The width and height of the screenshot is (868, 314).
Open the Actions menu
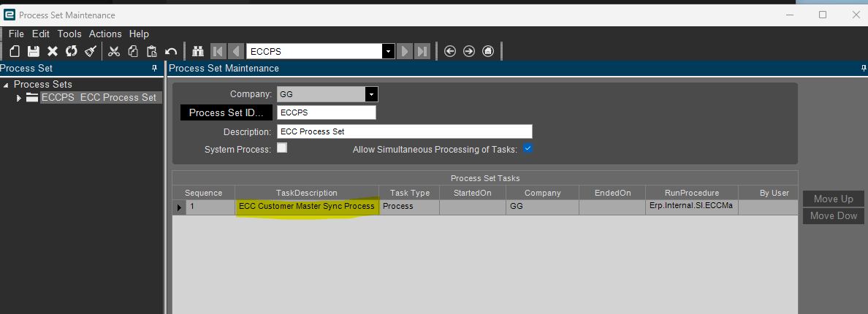pyautogui.click(x=105, y=34)
